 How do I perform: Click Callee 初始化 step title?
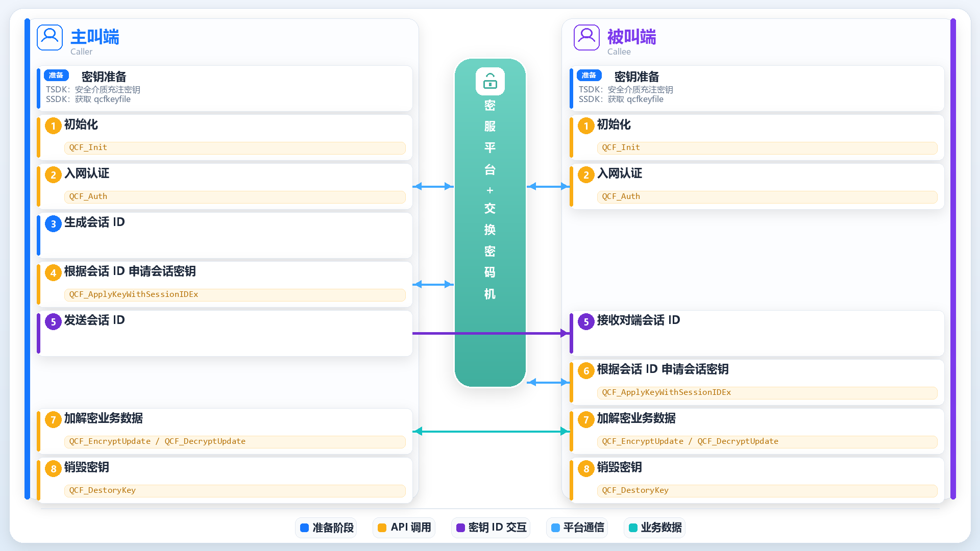pos(614,124)
